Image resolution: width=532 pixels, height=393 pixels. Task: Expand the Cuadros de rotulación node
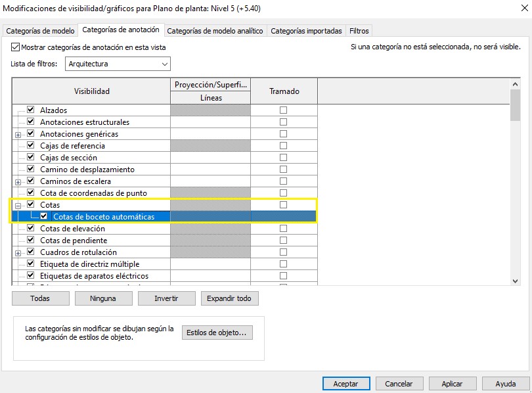point(18,252)
